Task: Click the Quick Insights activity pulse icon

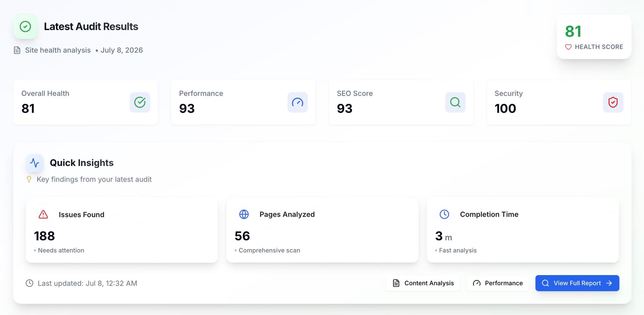Action: point(34,163)
